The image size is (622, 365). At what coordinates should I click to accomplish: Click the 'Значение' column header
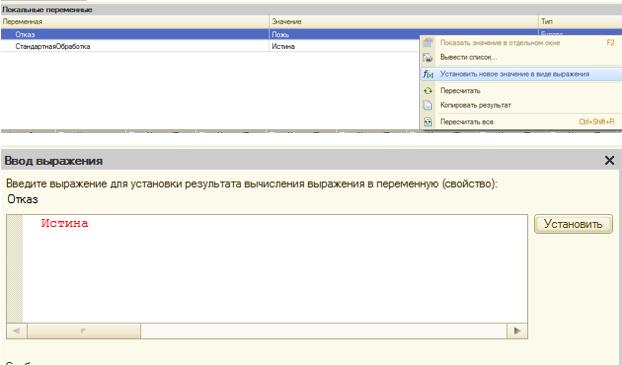[x=403, y=21]
